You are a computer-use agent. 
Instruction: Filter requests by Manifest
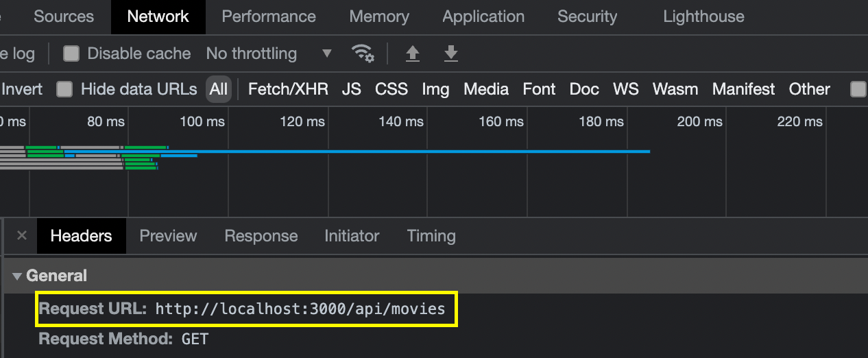(743, 89)
